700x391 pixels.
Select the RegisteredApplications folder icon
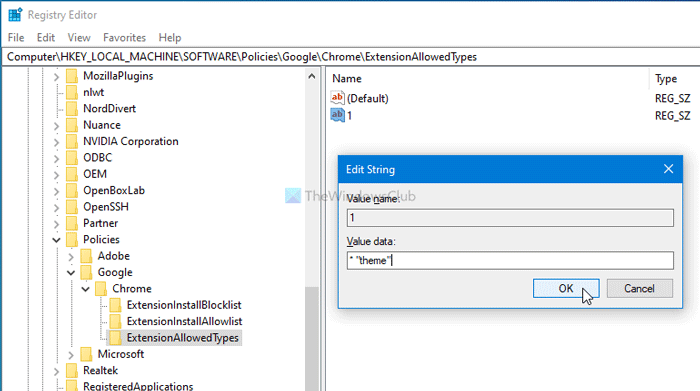point(72,386)
